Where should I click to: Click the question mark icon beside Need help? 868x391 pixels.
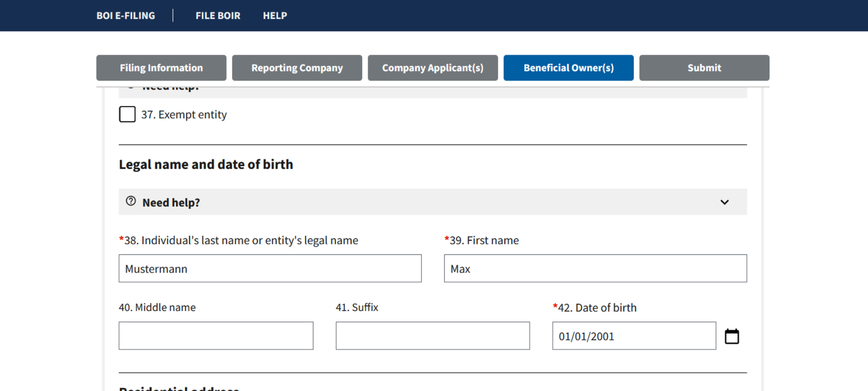click(131, 201)
